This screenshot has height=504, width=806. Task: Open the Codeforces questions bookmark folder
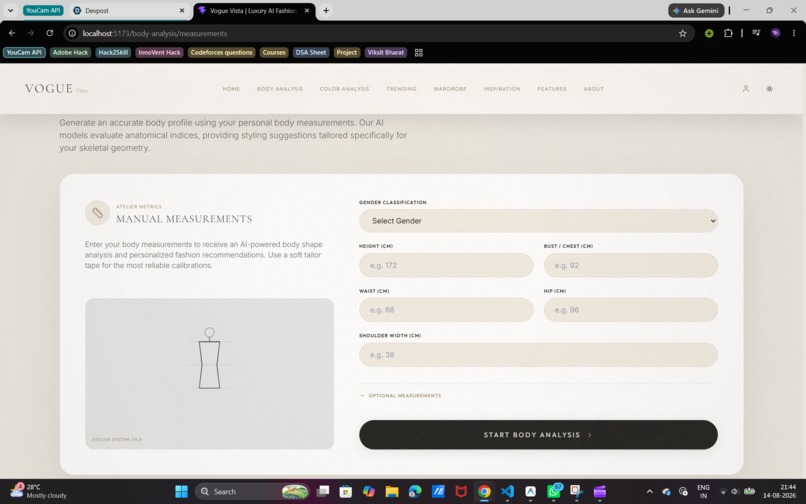pos(222,52)
